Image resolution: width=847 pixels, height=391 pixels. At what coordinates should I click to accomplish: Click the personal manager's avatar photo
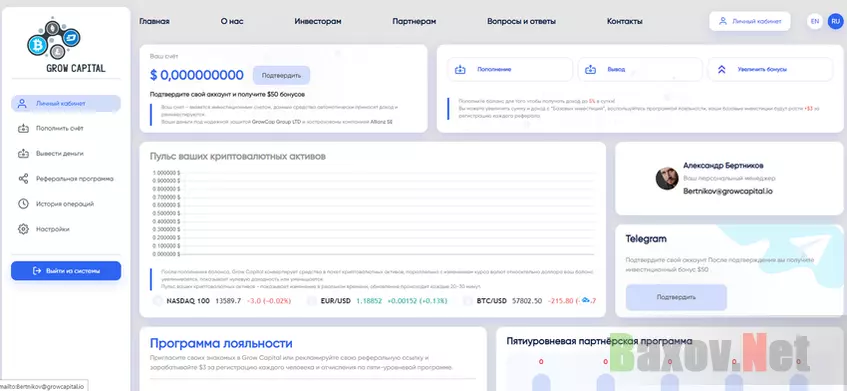[x=667, y=178]
